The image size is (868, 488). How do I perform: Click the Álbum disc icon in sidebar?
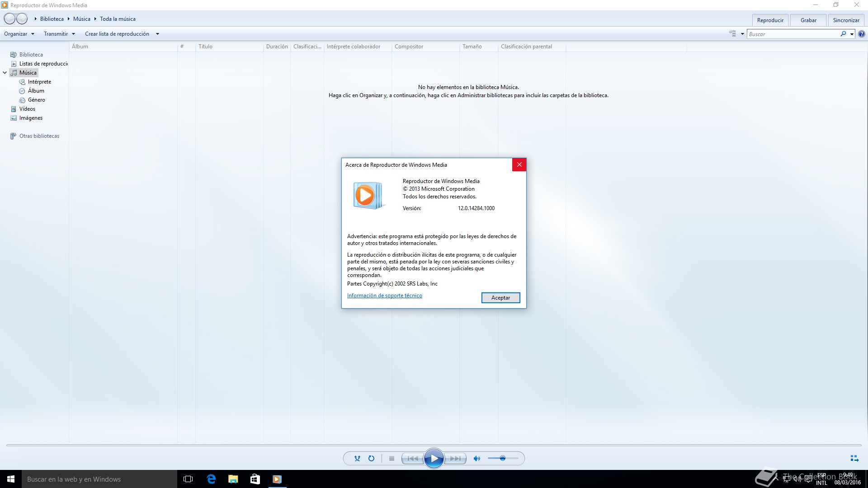[x=22, y=91]
